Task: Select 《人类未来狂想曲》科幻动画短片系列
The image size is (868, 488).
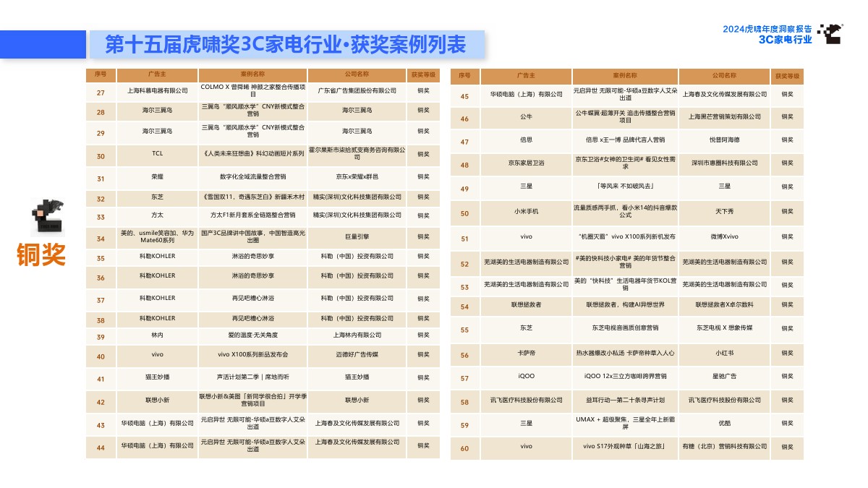Action: pyautogui.click(x=252, y=154)
